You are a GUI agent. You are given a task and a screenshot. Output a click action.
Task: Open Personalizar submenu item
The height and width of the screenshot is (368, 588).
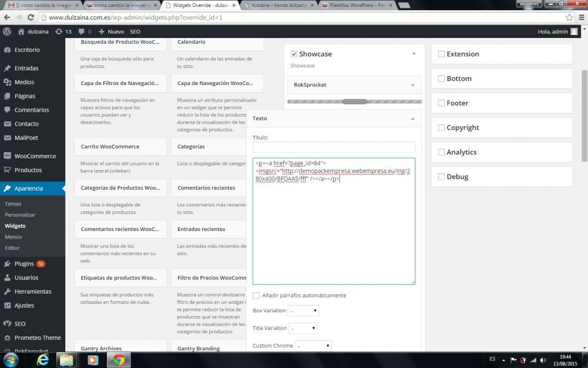20,214
